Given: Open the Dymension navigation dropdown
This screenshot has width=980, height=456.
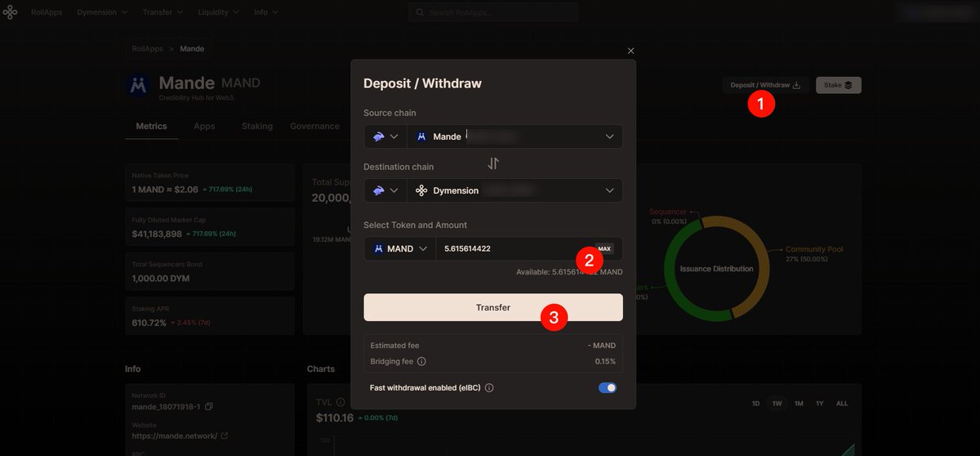Looking at the screenshot, I should pos(103,13).
